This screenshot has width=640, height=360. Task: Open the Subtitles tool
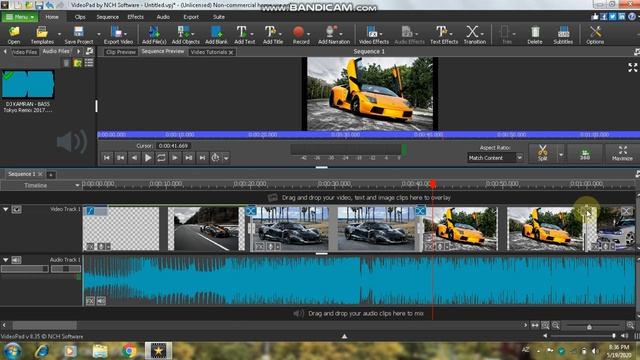point(563,34)
